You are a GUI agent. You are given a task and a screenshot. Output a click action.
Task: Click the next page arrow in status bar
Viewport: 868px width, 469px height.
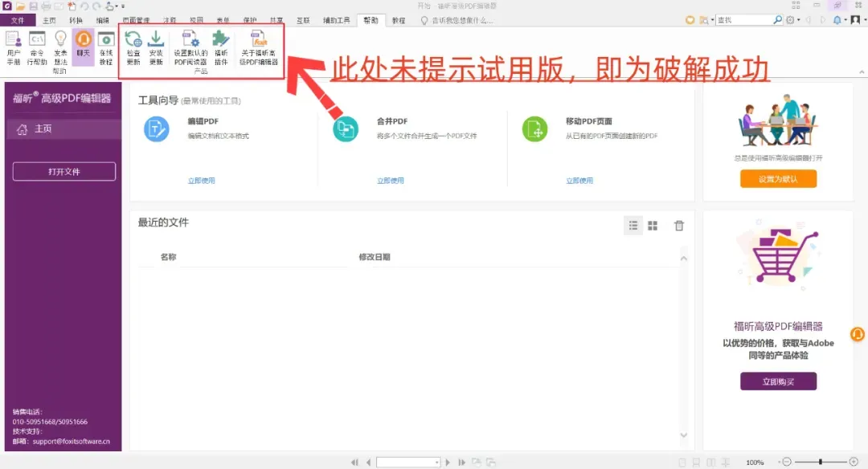tap(448, 463)
